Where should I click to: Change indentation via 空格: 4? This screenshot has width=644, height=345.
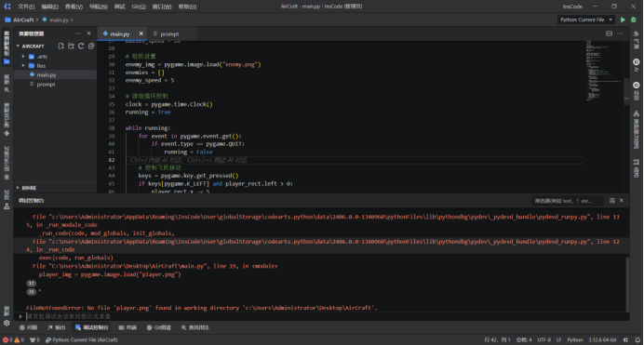tap(524, 339)
